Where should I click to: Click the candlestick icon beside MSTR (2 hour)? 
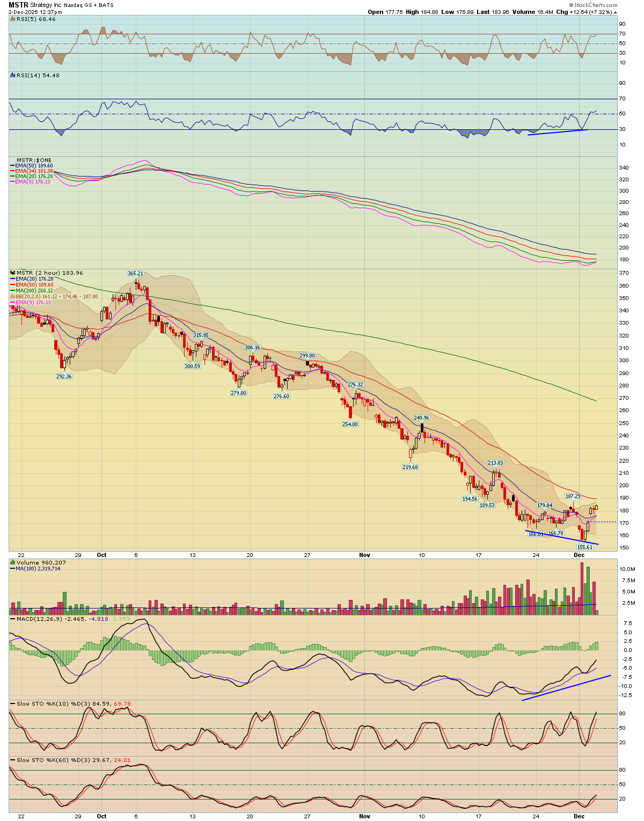pyautogui.click(x=13, y=273)
